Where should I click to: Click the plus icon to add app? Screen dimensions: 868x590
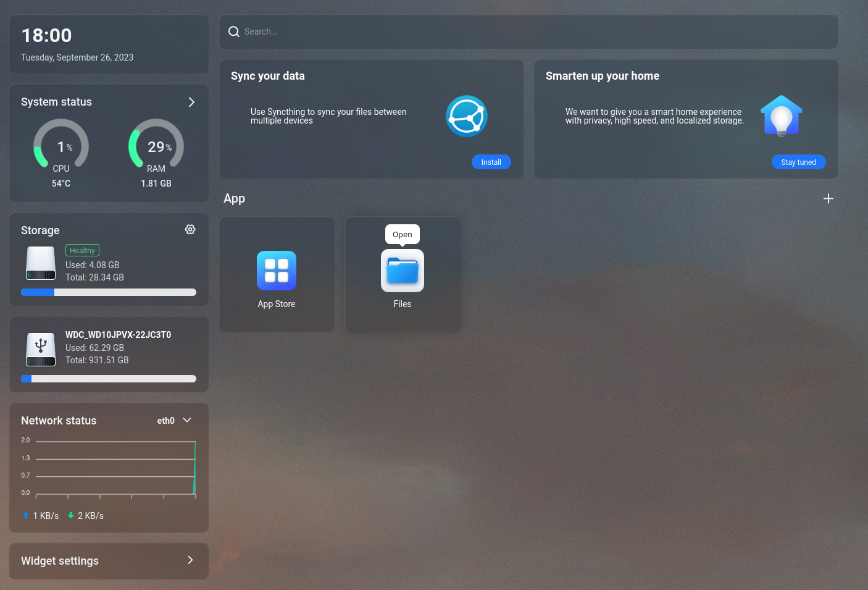(828, 198)
